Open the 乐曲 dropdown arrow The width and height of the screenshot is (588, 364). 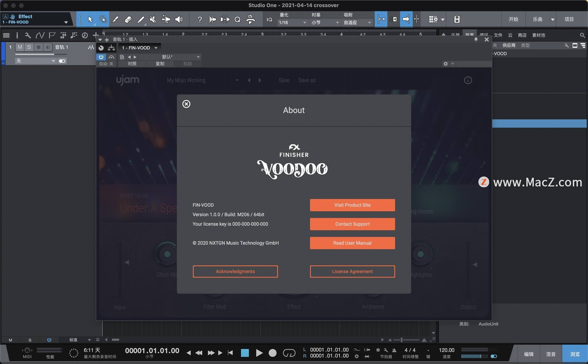click(x=553, y=19)
